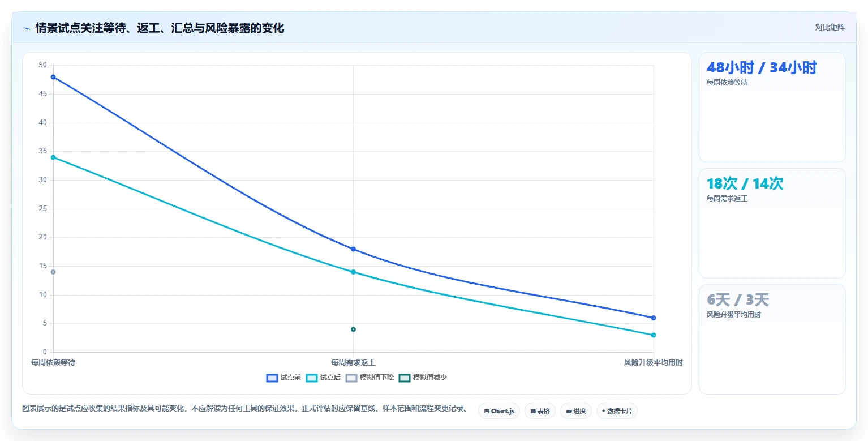Select the 表格 tag chip

coord(540,411)
